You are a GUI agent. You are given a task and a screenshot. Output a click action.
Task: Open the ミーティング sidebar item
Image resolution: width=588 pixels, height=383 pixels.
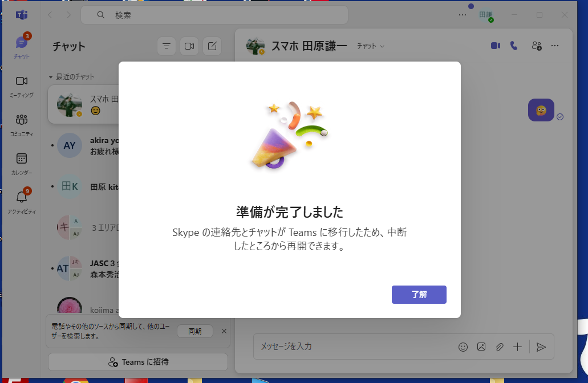point(21,87)
